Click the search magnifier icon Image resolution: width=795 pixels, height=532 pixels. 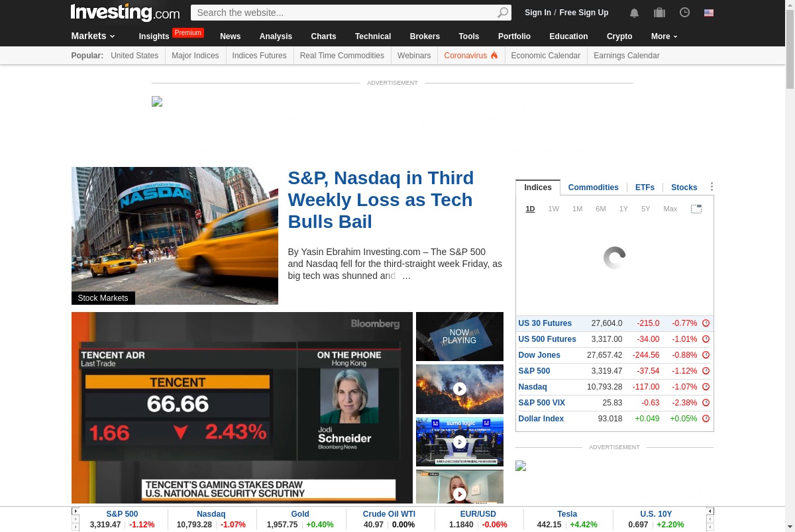503,13
